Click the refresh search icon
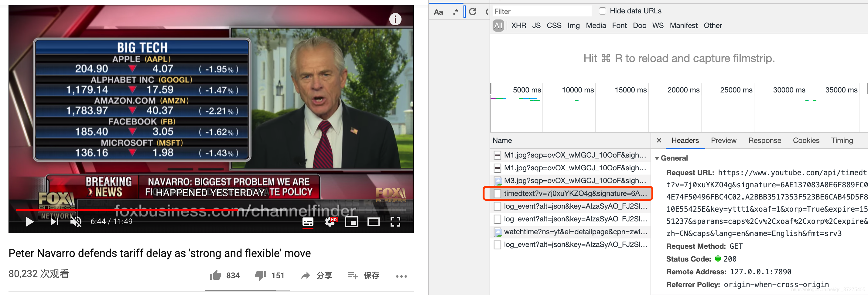Screen dimensions: 868x295 click(x=473, y=12)
